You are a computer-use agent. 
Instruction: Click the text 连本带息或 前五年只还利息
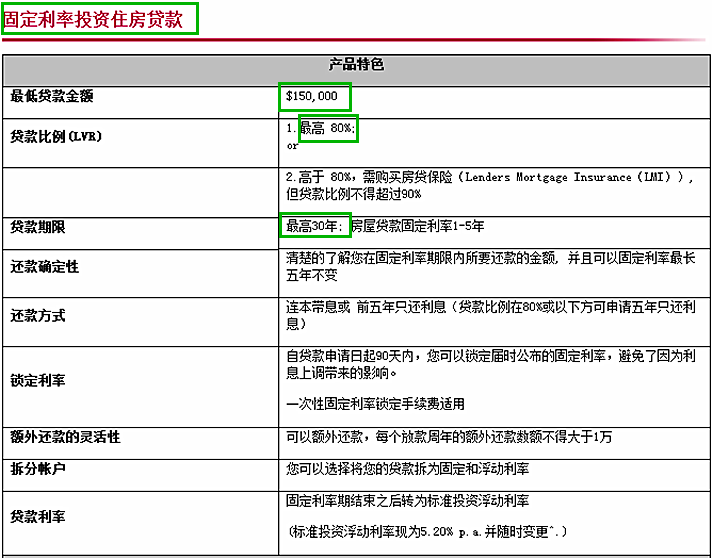(366, 307)
